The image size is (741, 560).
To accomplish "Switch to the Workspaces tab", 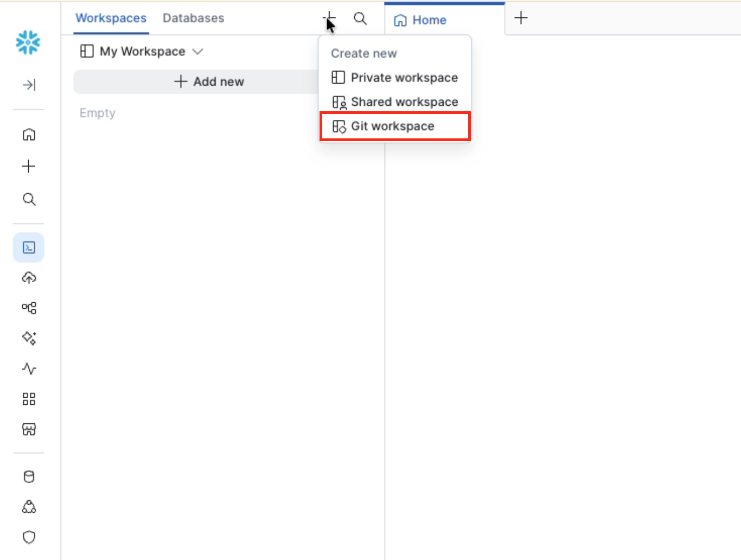I will 111,18.
